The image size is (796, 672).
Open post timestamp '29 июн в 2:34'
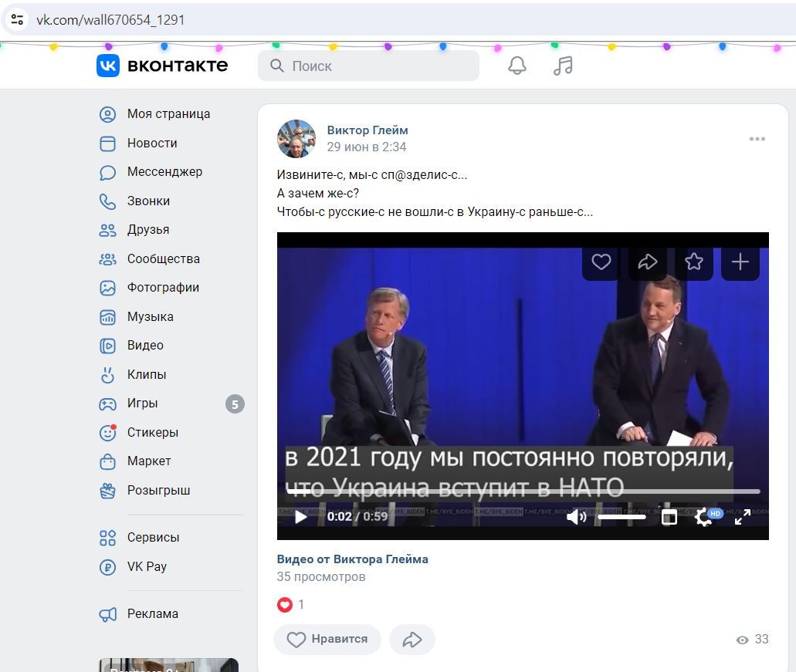(x=367, y=147)
